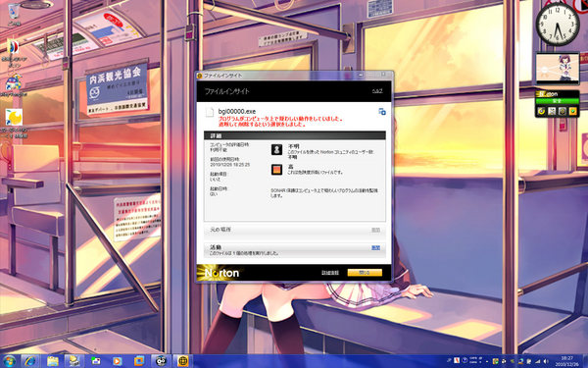Click the speaker volume tray icon
This screenshot has height=368, width=588.
pos(546,361)
